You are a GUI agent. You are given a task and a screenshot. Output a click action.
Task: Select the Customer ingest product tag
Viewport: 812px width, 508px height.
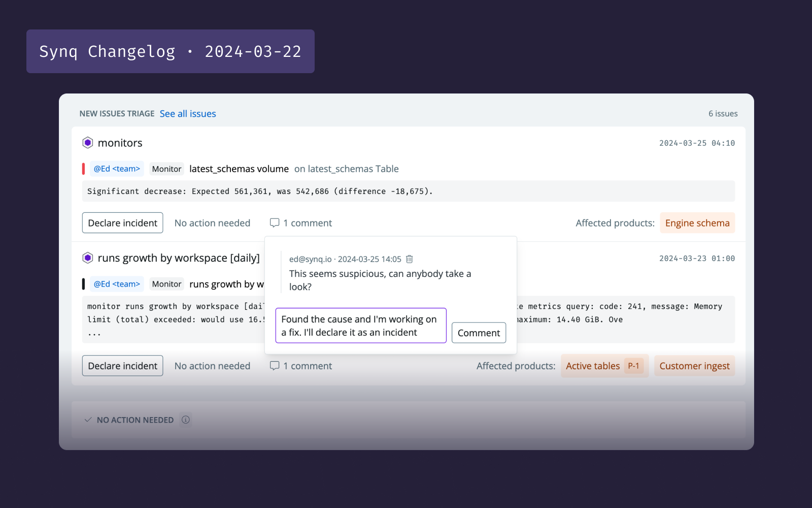(x=694, y=365)
